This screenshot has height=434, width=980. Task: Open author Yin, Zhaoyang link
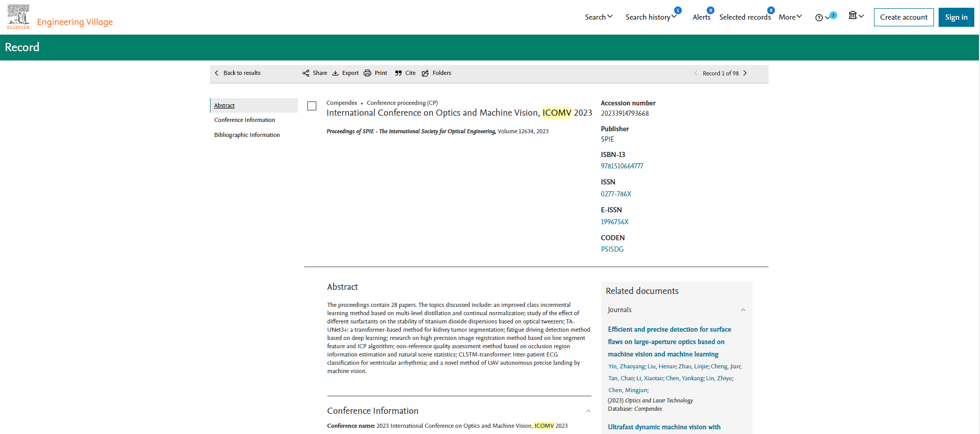pos(626,366)
